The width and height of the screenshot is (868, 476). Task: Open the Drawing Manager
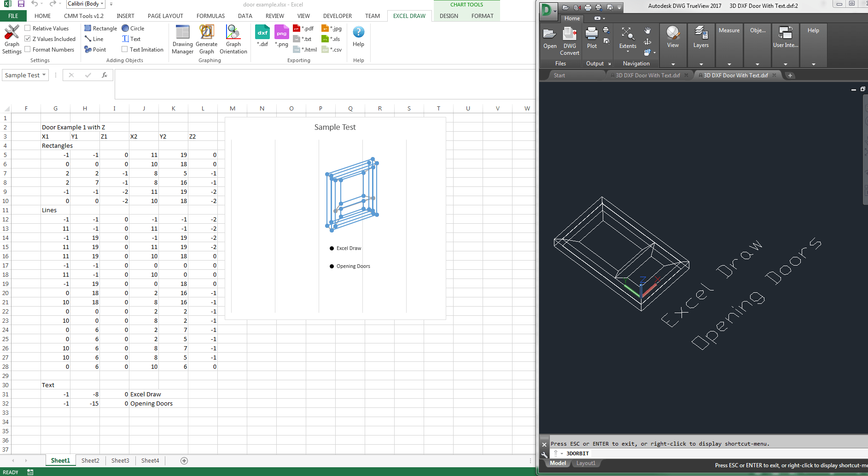point(182,39)
